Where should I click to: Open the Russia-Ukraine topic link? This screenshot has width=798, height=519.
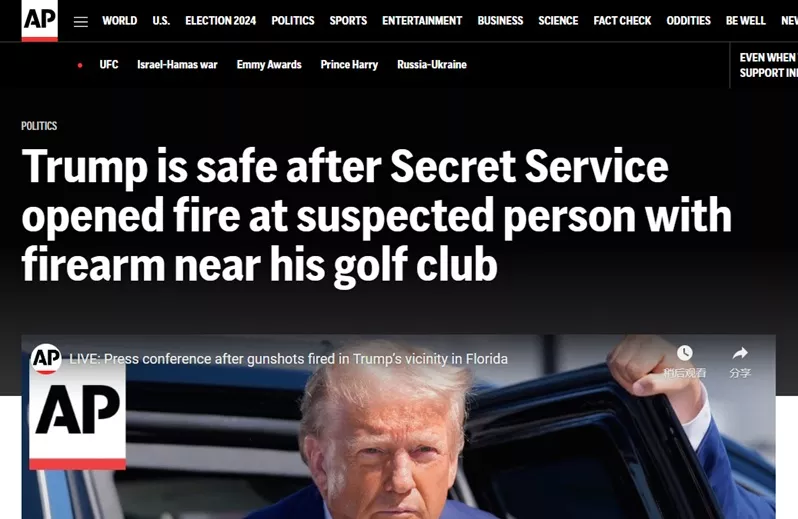coord(432,65)
